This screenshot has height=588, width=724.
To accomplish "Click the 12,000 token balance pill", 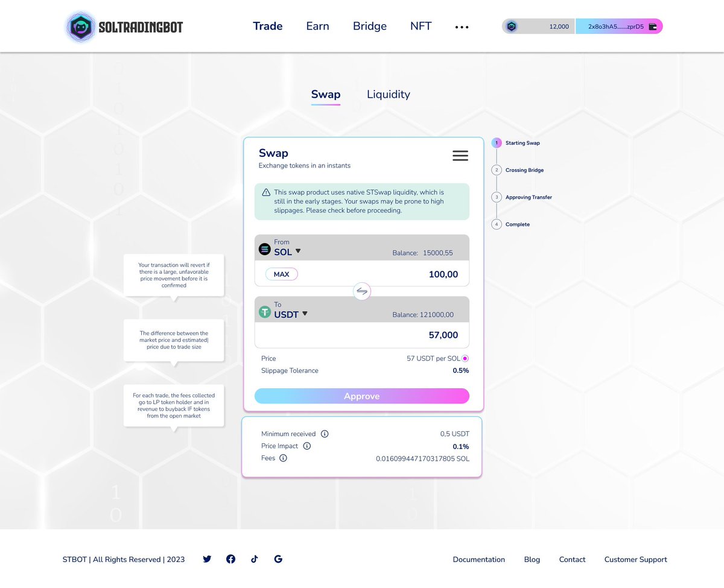I will coord(539,27).
